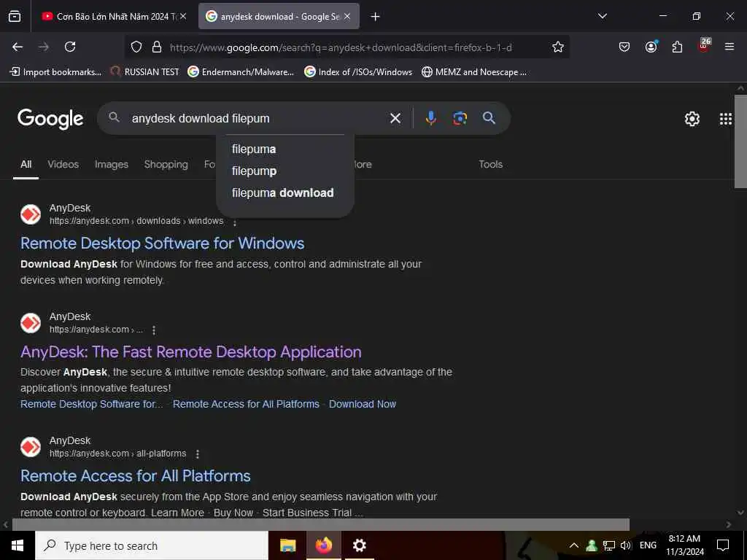Open tracking protection shield icon
Image resolution: width=747 pixels, height=560 pixels.
click(136, 47)
